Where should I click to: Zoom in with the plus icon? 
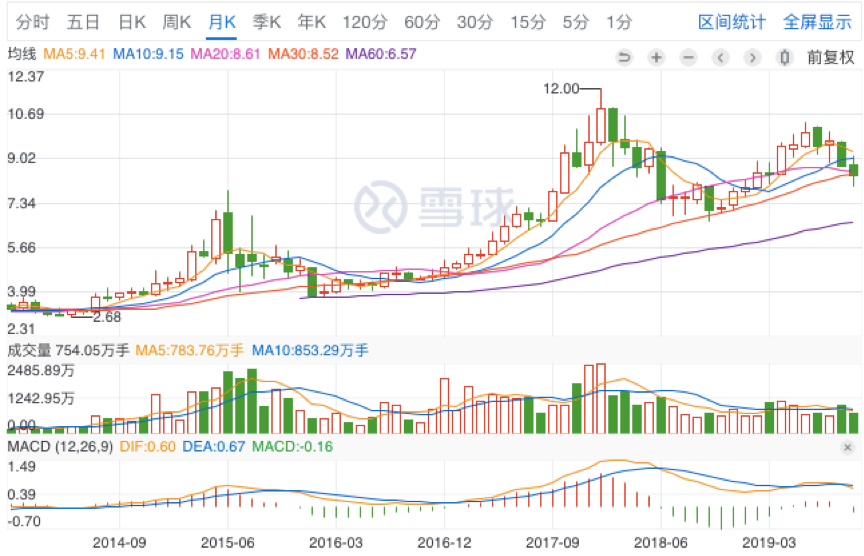click(656, 57)
